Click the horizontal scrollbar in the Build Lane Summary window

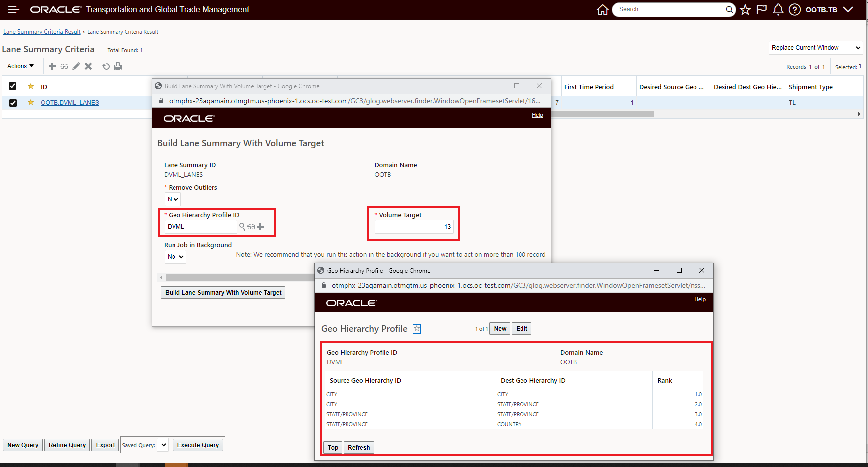click(239, 277)
